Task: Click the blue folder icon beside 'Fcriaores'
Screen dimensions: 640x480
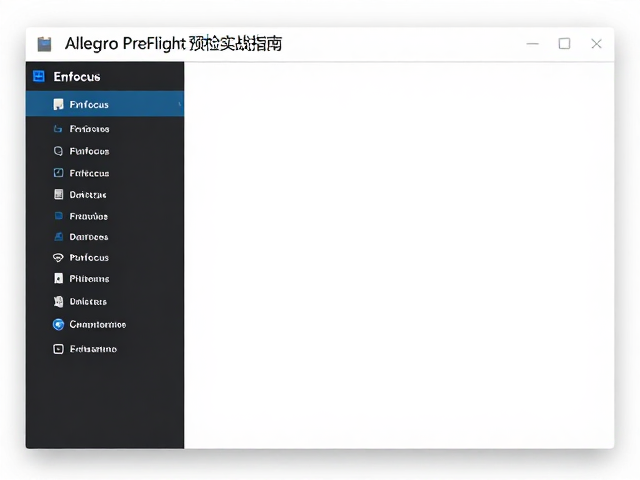Action: pos(58,129)
